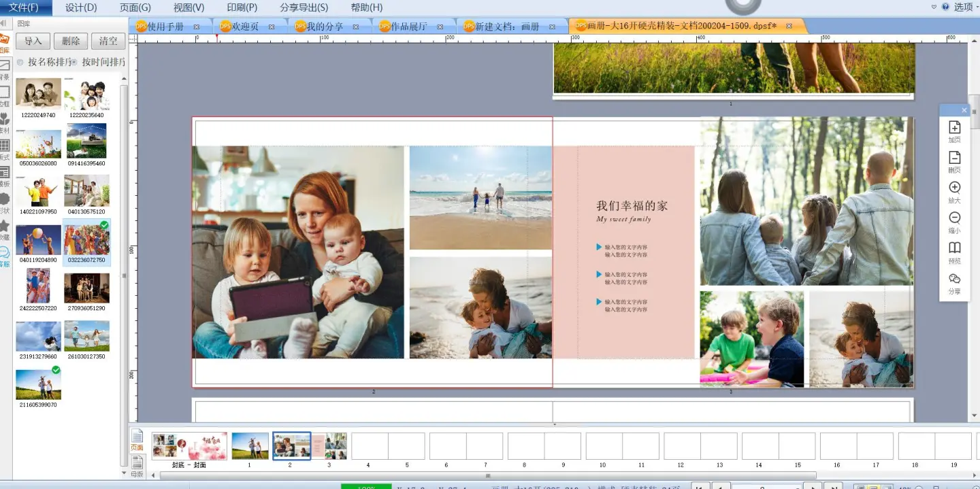The height and width of the screenshot is (489, 980).
Task: Click the 清空 clear button
Action: pyautogui.click(x=108, y=41)
